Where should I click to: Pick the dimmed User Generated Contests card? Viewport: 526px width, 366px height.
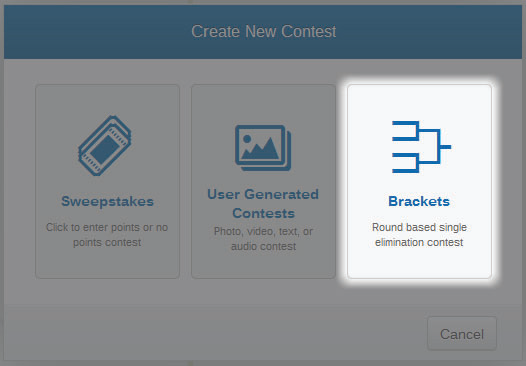tap(263, 181)
